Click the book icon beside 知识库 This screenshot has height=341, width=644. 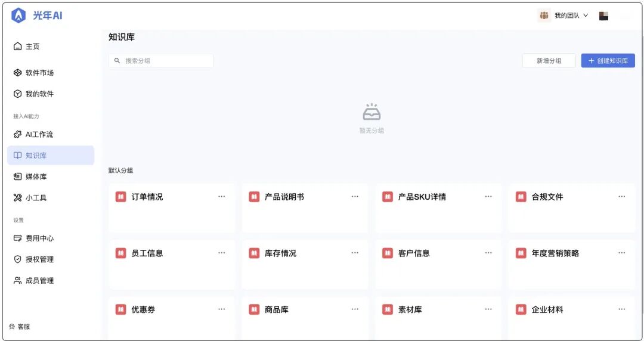[17, 156]
